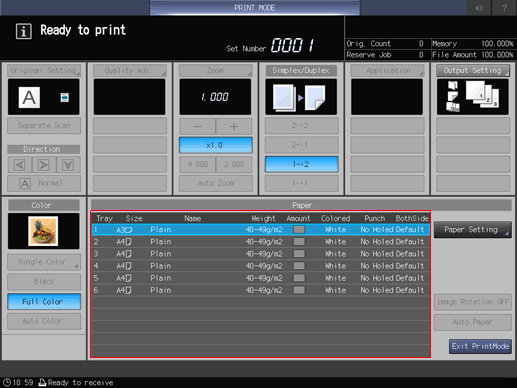The image size is (517, 388).
Task: Select the right-pointing direction arrow icon
Action: click(44, 165)
